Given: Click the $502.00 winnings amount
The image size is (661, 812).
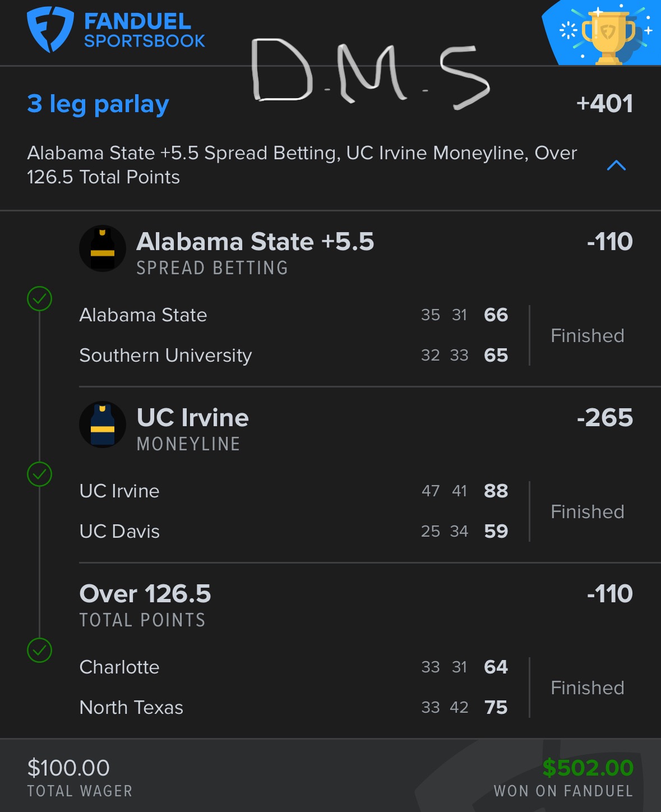Looking at the screenshot, I should coord(588,768).
